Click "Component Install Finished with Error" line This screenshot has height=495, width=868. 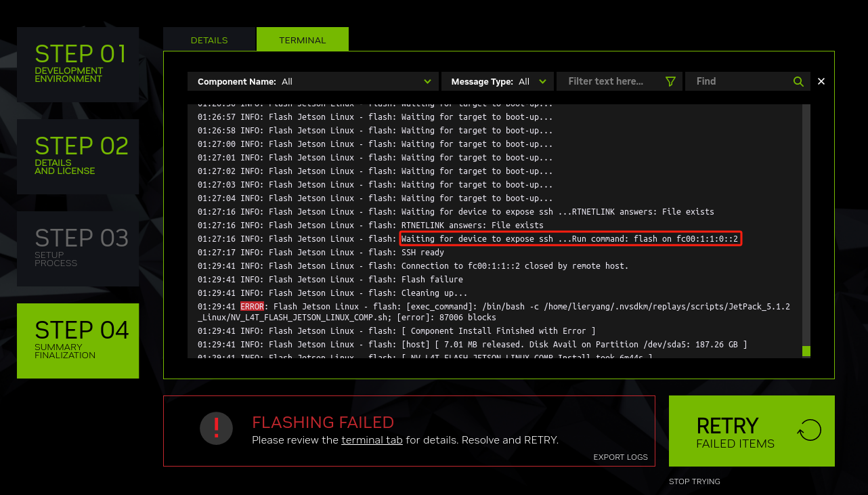[397, 331]
